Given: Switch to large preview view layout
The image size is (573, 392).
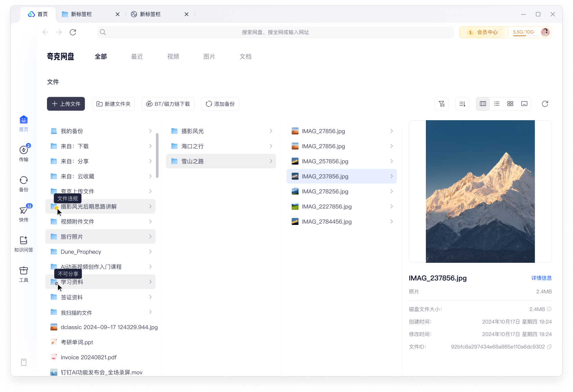Looking at the screenshot, I should (524, 104).
